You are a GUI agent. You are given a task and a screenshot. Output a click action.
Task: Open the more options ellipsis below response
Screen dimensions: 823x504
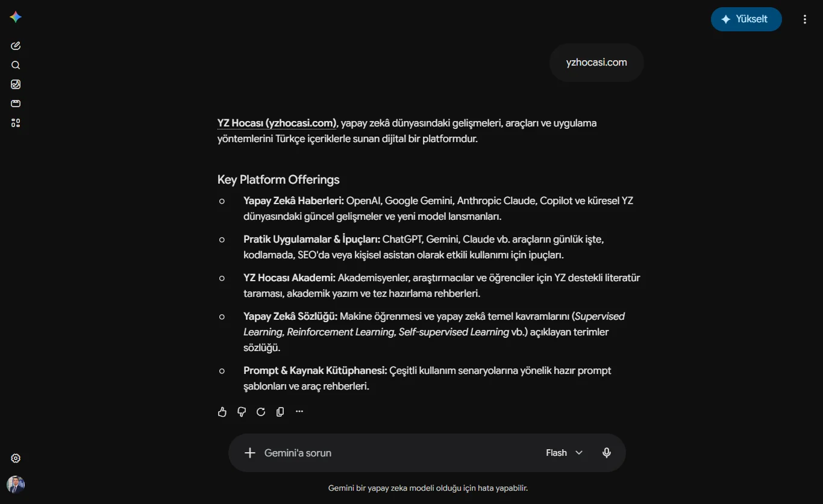point(299,412)
